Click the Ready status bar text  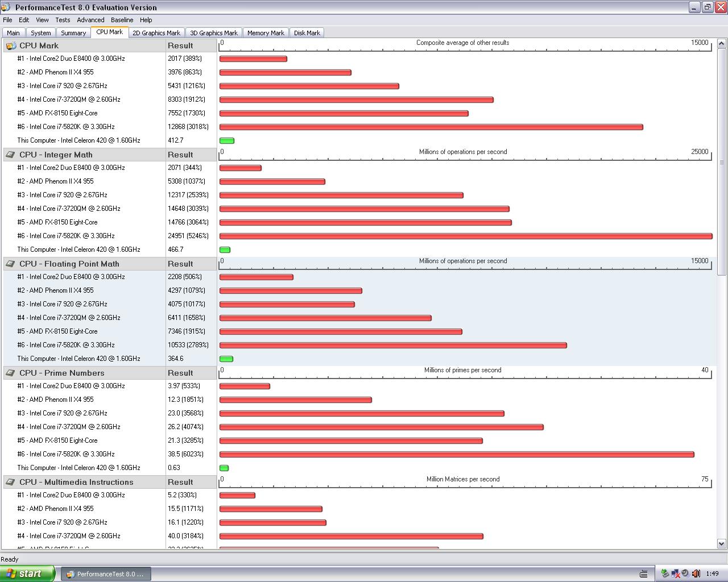pyautogui.click(x=10, y=559)
